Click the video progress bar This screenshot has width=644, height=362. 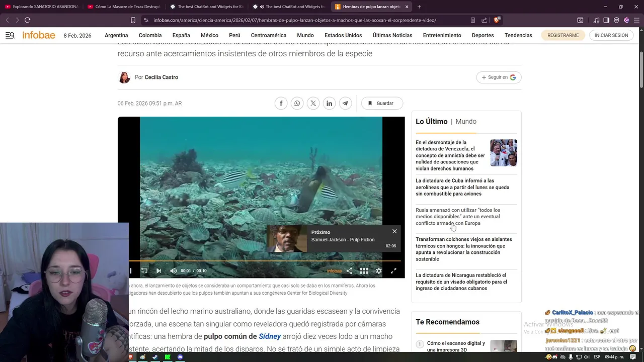coord(265,261)
